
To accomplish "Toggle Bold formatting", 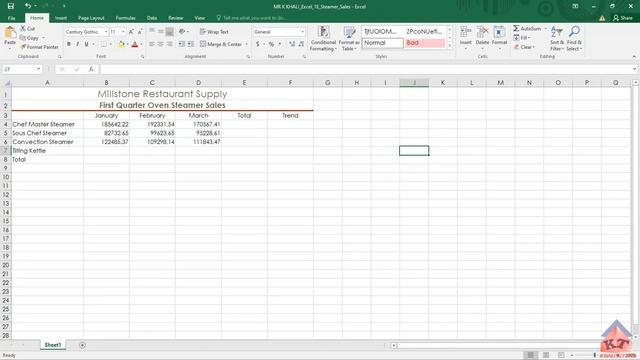I will [69, 44].
